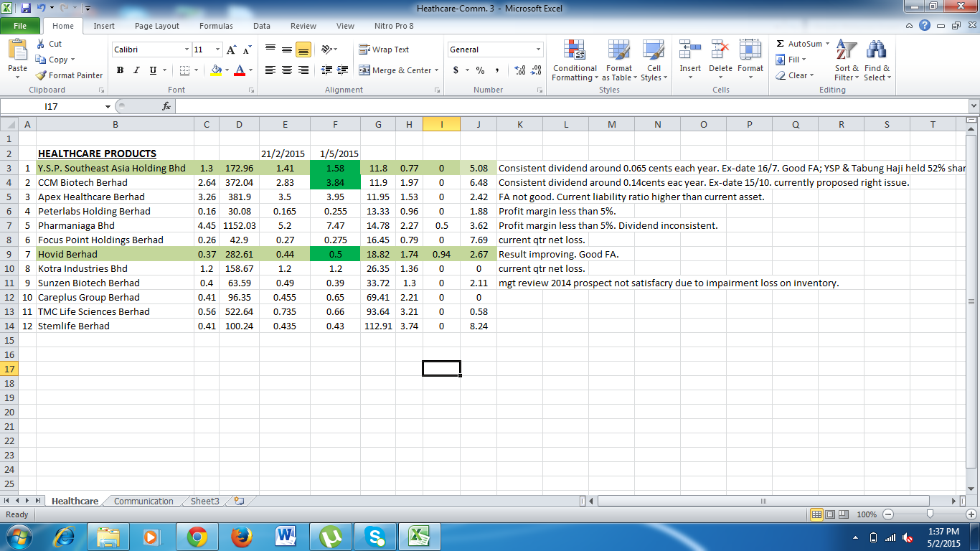
Task: Zoom in with the plus button
Action: pos(971,514)
